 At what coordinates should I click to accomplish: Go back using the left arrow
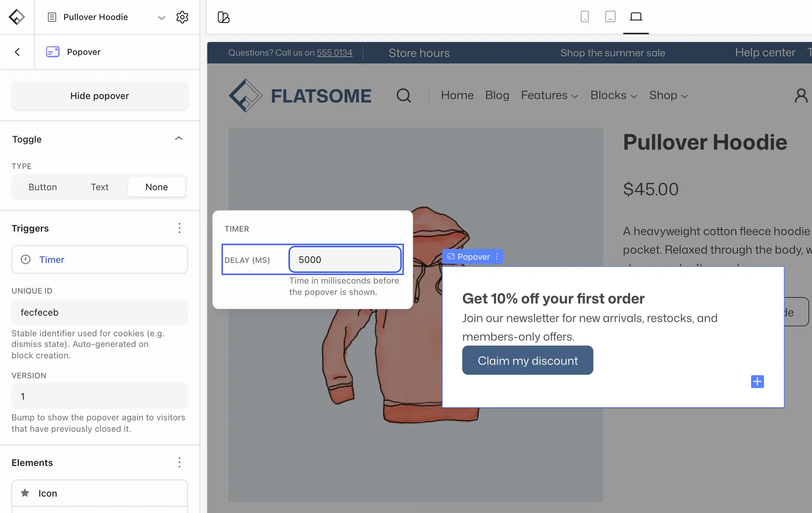point(17,52)
